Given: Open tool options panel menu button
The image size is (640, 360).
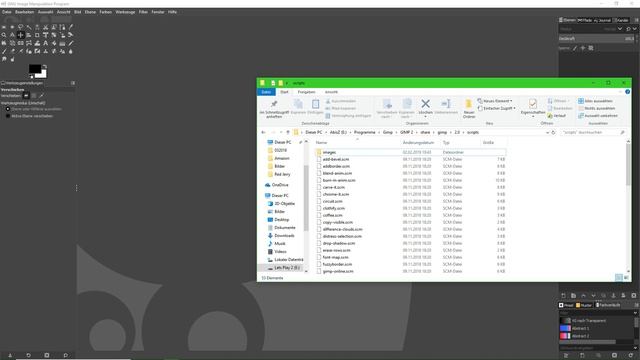Looking at the screenshot, I should pos(73,83).
